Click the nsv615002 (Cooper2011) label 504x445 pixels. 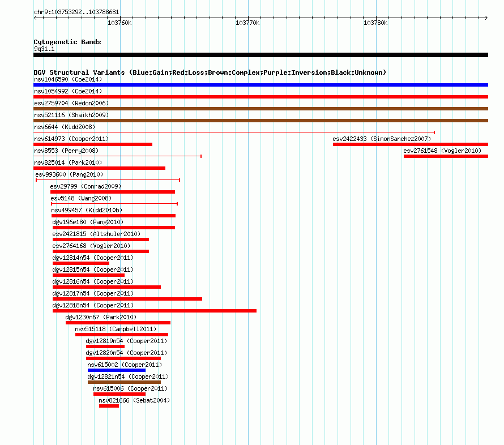point(125,365)
